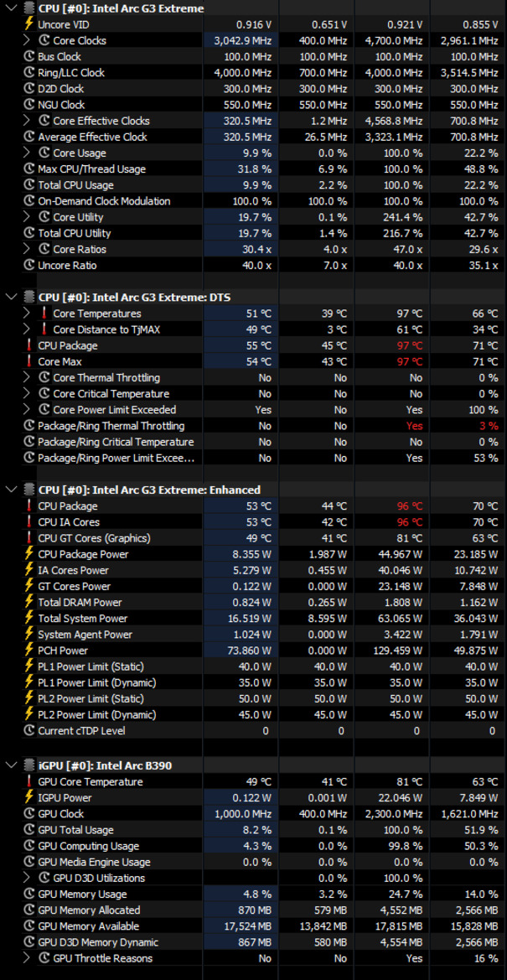The image size is (507, 980).
Task: Select the GPU Memory Allocated row
Action: point(253,910)
